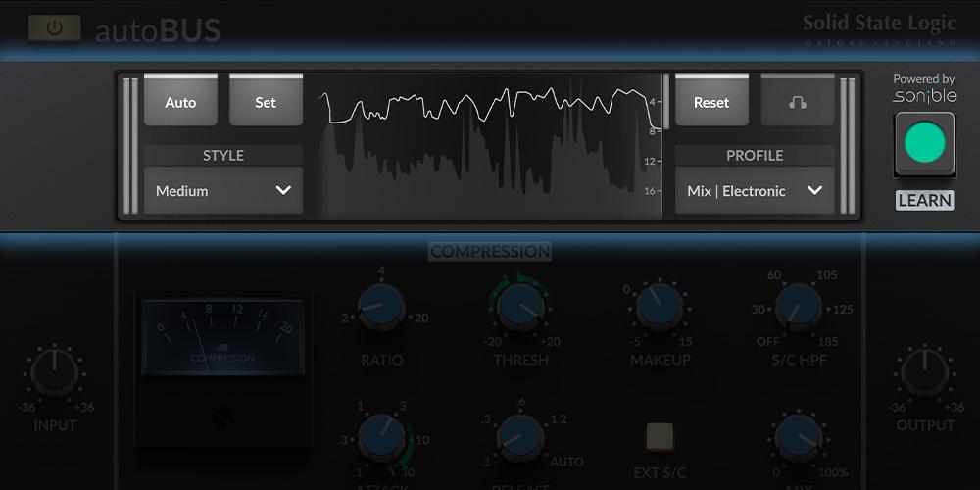Click the RATIO knob
Viewport: 980px width, 490px height.
click(x=381, y=308)
